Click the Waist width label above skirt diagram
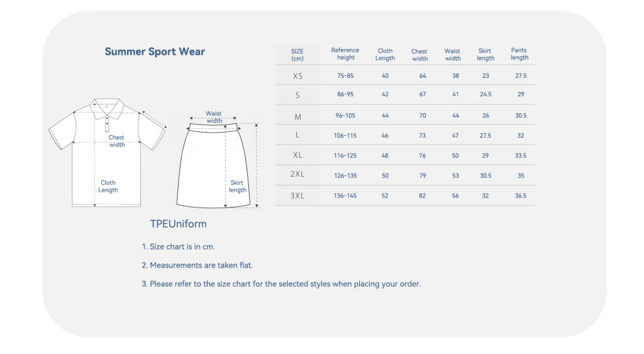The height and width of the screenshot is (354, 644). pyautogui.click(x=214, y=118)
